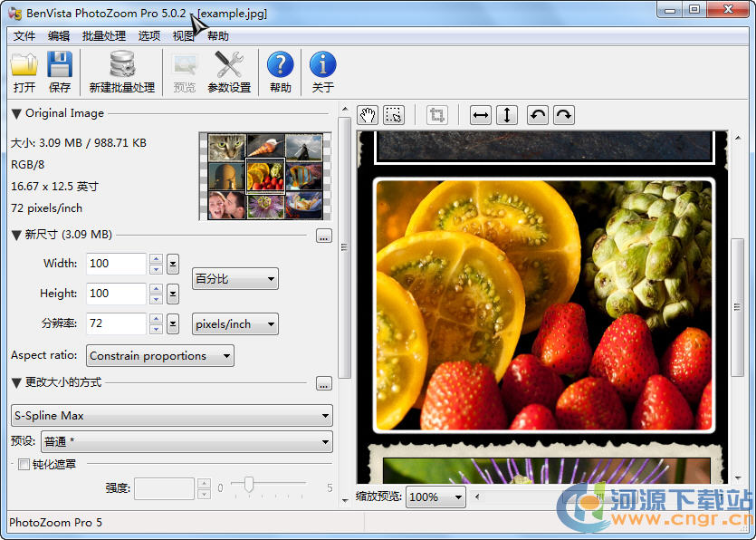Flip image horizontally using arrow icon
The height and width of the screenshot is (540, 756).
pos(481,115)
